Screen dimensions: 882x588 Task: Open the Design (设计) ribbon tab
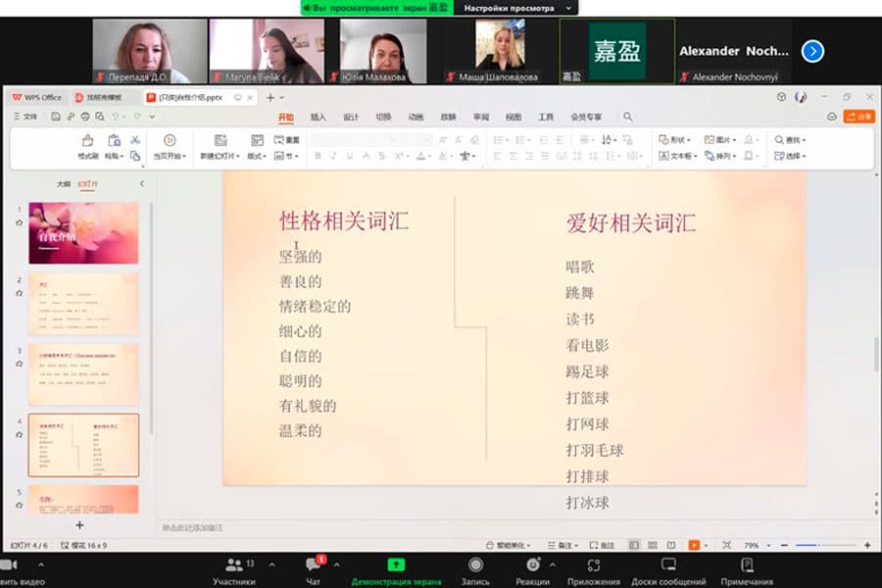point(351,117)
